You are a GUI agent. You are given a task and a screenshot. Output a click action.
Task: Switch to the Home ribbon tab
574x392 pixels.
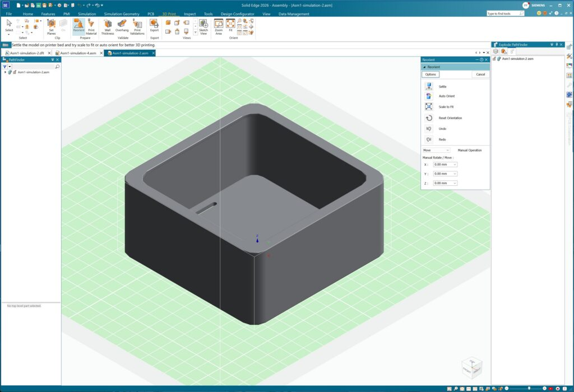tap(28, 14)
